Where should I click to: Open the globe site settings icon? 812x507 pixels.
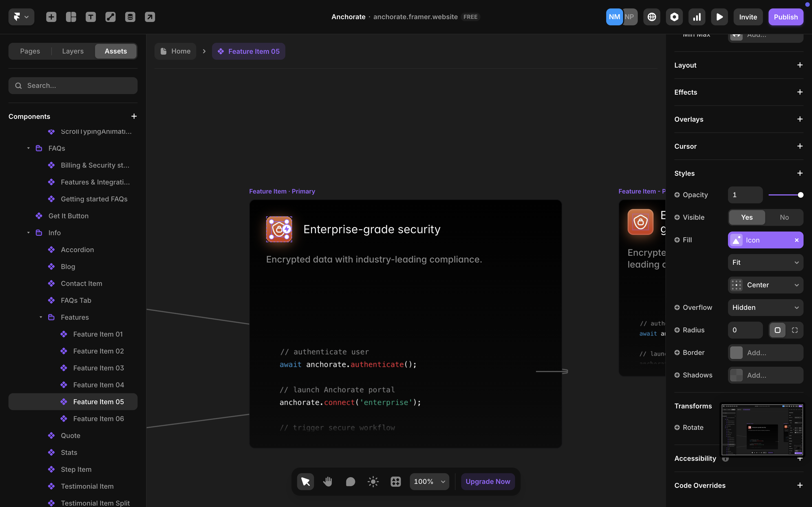pyautogui.click(x=652, y=17)
